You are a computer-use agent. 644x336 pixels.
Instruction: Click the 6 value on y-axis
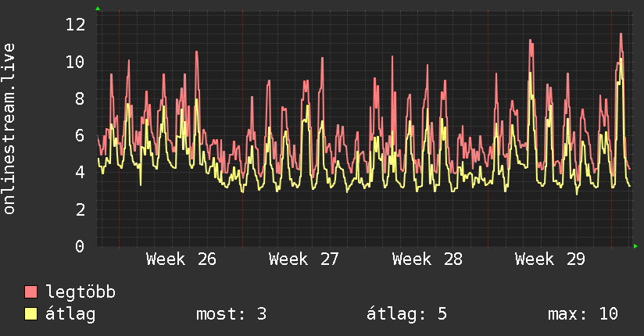80,135
